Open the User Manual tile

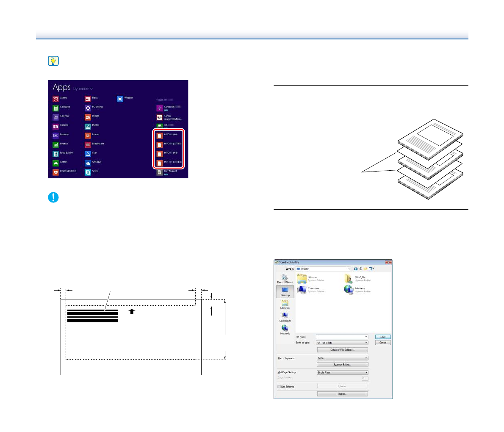[x=160, y=172]
